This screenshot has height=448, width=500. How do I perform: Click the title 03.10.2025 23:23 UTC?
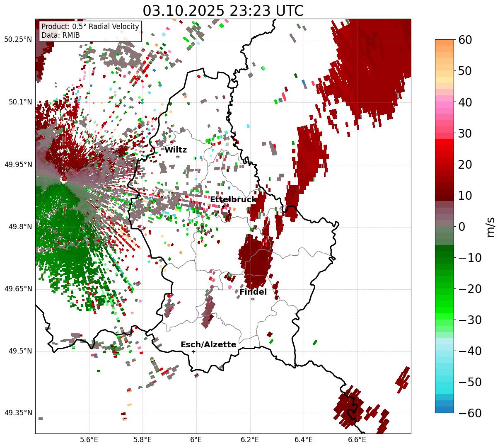point(223,10)
